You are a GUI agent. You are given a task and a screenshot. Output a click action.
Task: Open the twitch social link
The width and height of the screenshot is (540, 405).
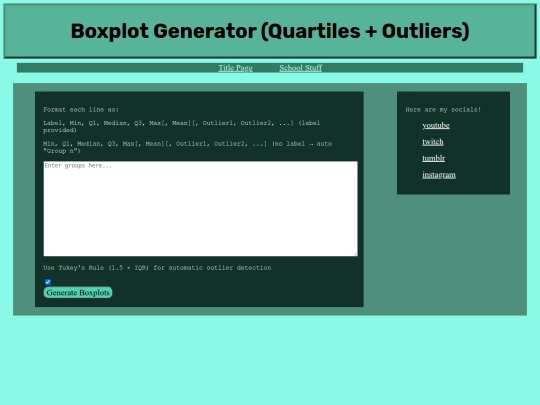pos(433,142)
